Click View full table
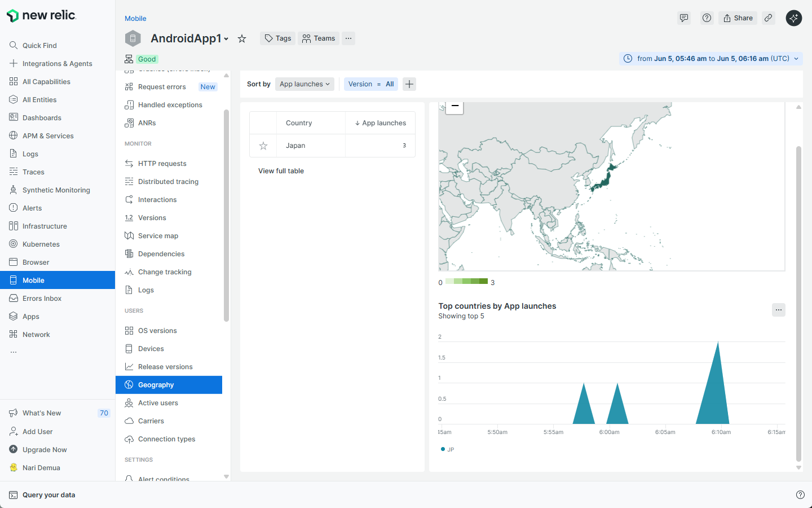 (281, 171)
